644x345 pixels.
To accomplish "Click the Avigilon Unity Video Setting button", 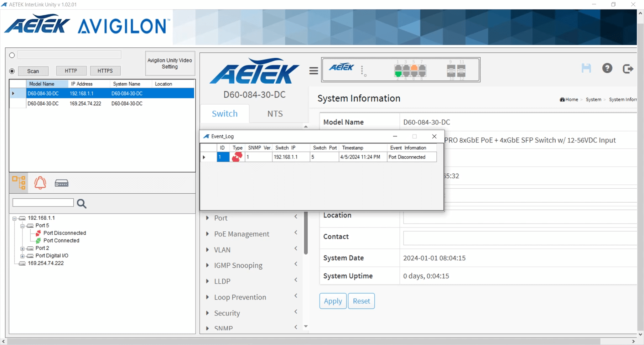I will [170, 63].
